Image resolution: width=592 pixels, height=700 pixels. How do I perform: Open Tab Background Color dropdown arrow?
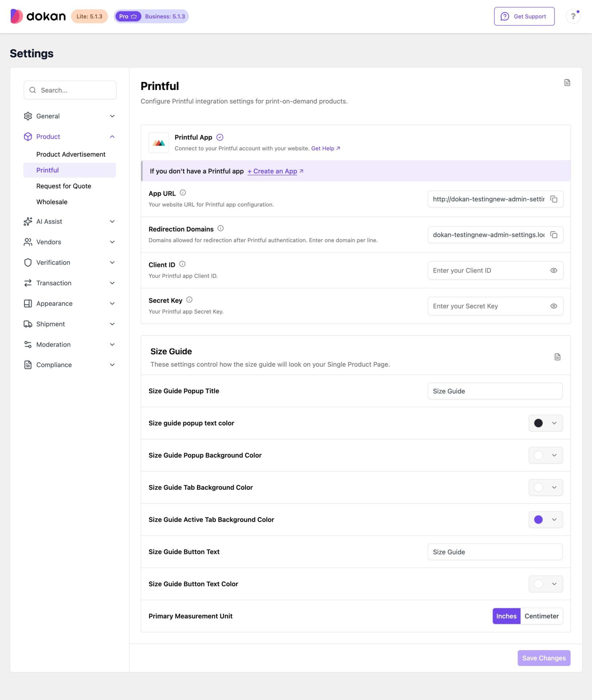554,487
